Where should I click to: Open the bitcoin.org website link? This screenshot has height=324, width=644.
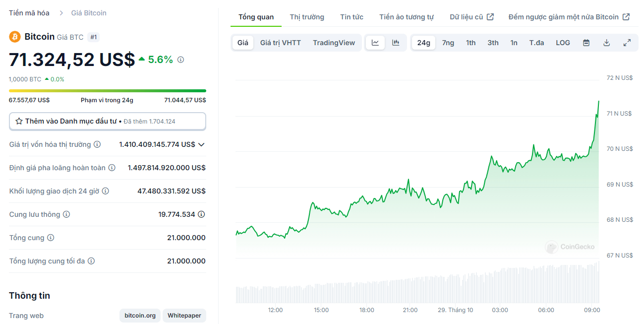pyautogui.click(x=140, y=316)
